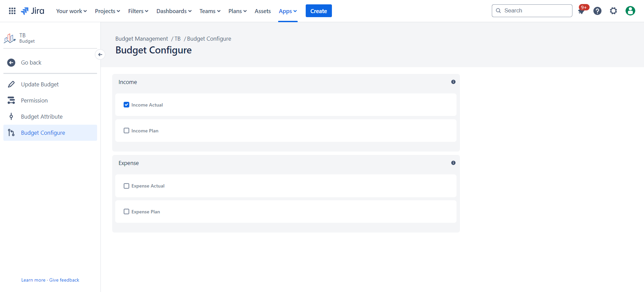Open the Dashboards dropdown
Image resolution: width=644 pixels, height=292 pixels.
[174, 11]
